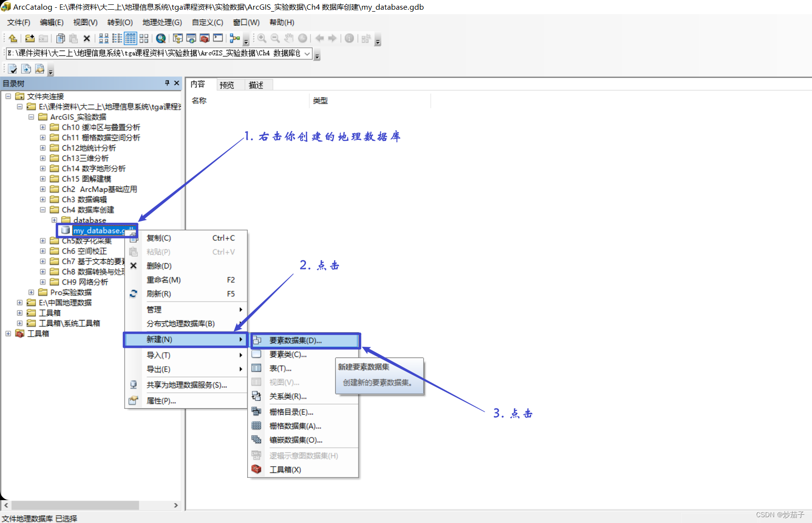This screenshot has width=812, height=523.
Task: Switch contents to Details view
Action: pos(131,38)
